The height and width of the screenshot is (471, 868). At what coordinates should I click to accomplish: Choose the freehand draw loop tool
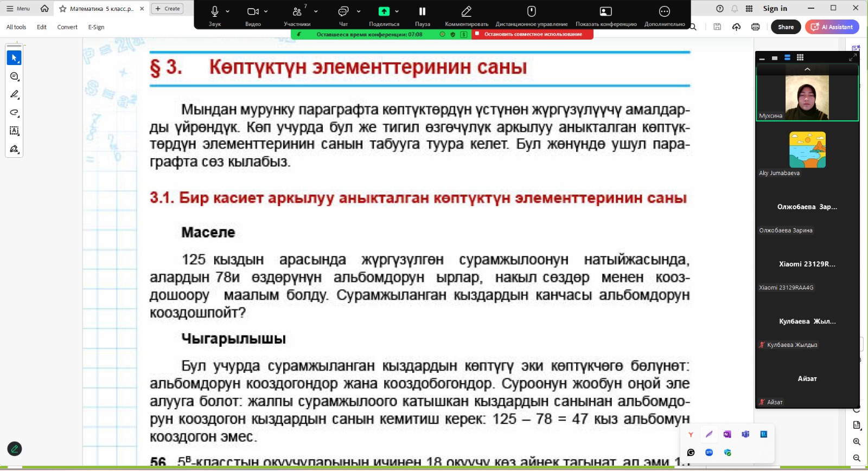14,113
